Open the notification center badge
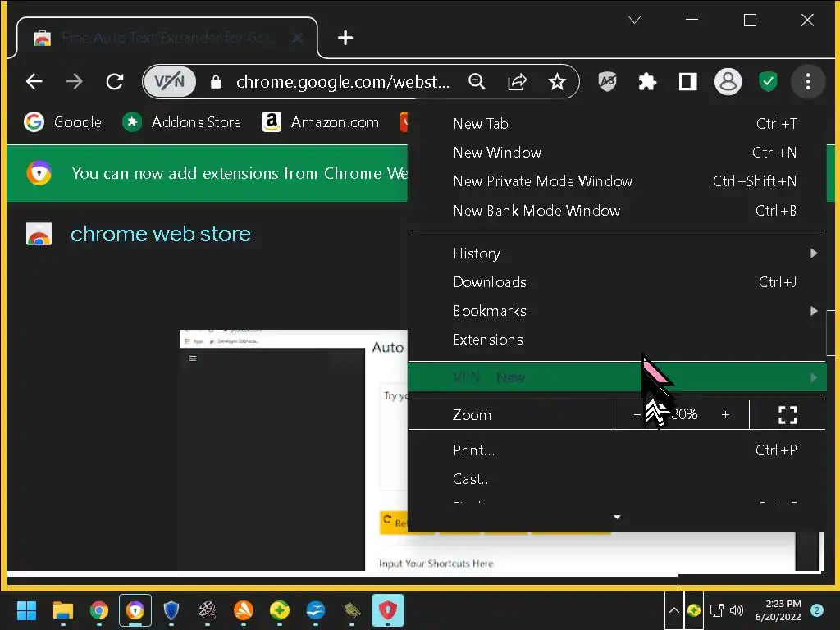This screenshot has height=630, width=840. (x=816, y=610)
